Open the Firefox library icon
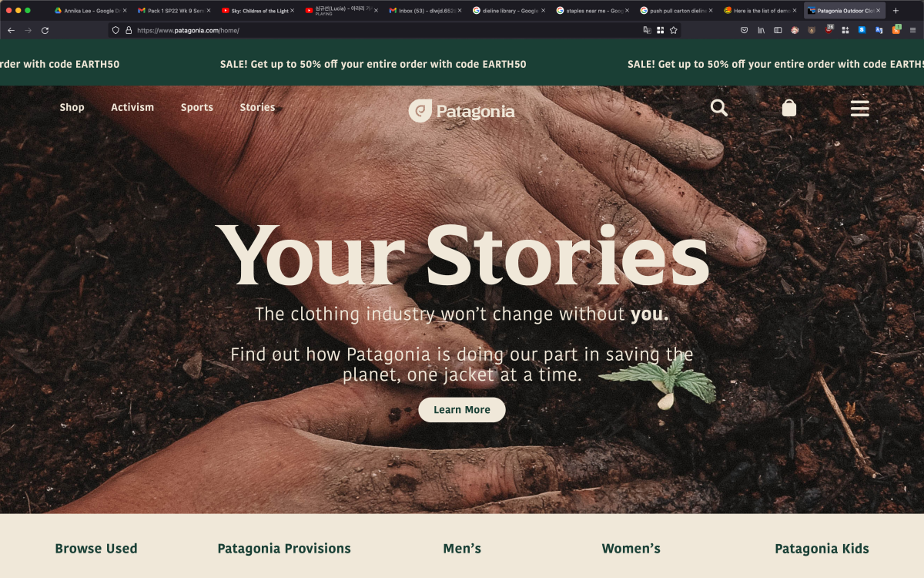 761,30
